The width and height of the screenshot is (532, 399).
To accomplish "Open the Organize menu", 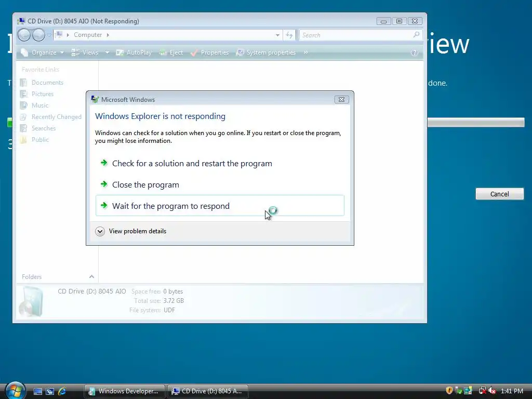I will click(x=42, y=52).
